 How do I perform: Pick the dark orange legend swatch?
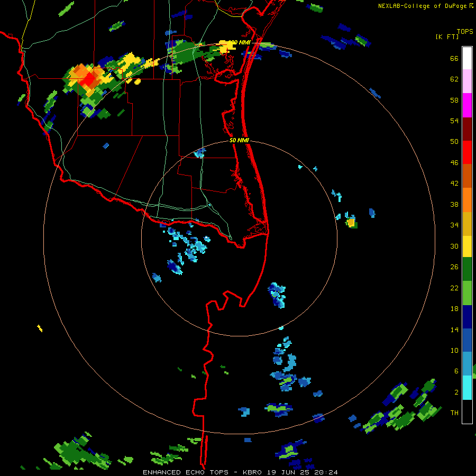pos(467,176)
